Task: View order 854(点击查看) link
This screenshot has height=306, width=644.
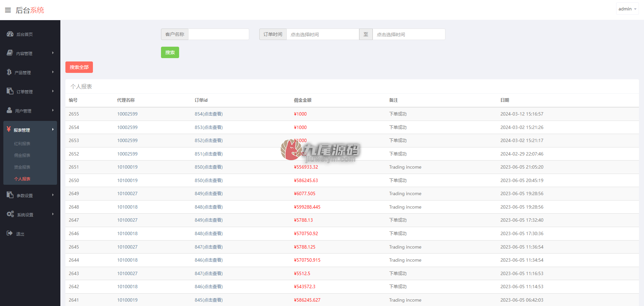Action: 209,114
